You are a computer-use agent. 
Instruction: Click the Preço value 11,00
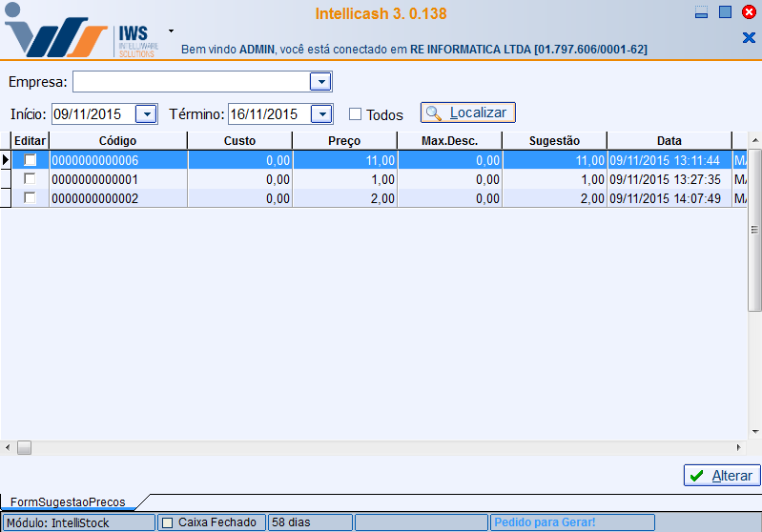[345, 160]
